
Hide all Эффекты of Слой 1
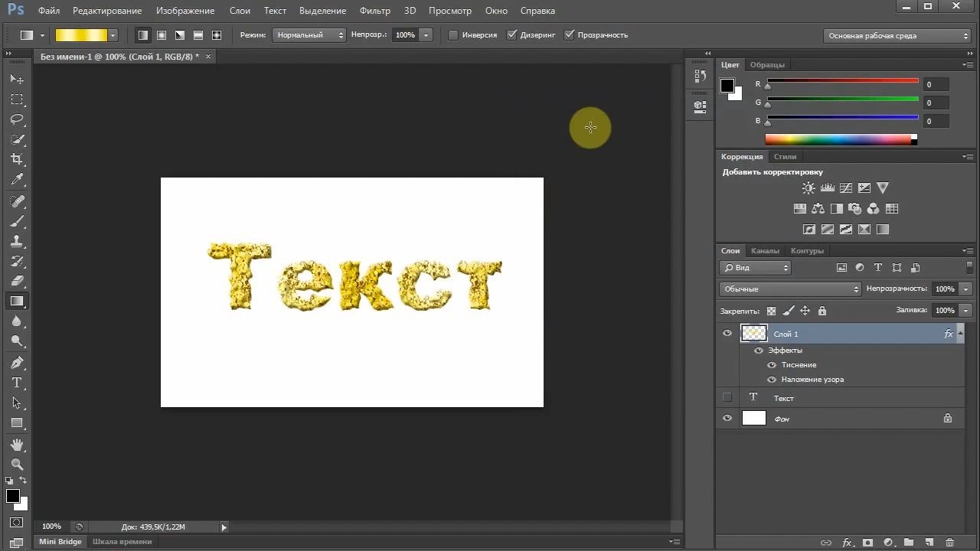[x=759, y=350]
